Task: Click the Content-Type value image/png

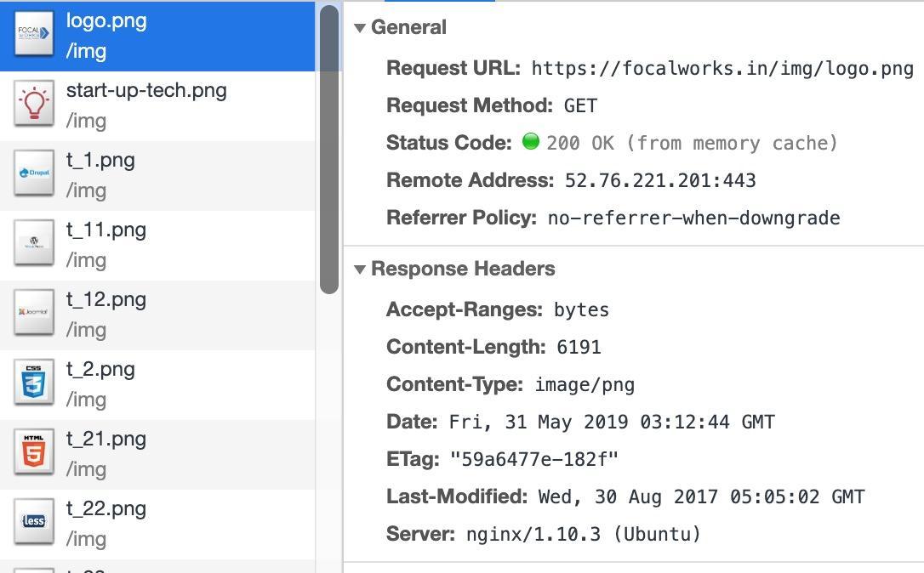Action: tap(585, 385)
